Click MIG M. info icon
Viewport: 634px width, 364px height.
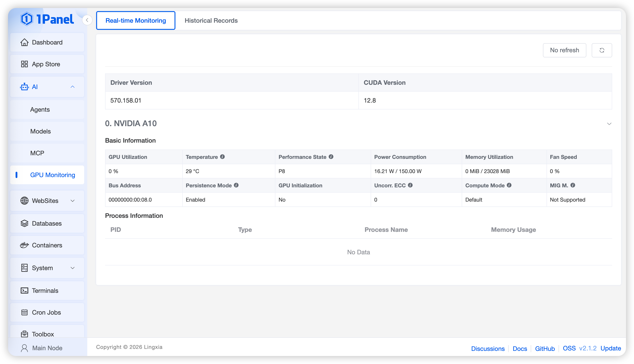[573, 185]
